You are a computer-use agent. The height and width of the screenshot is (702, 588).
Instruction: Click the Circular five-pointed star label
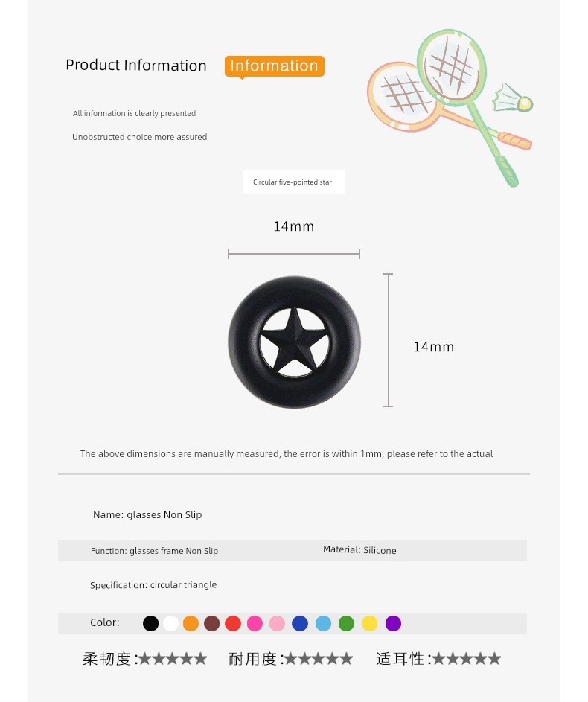tap(293, 182)
